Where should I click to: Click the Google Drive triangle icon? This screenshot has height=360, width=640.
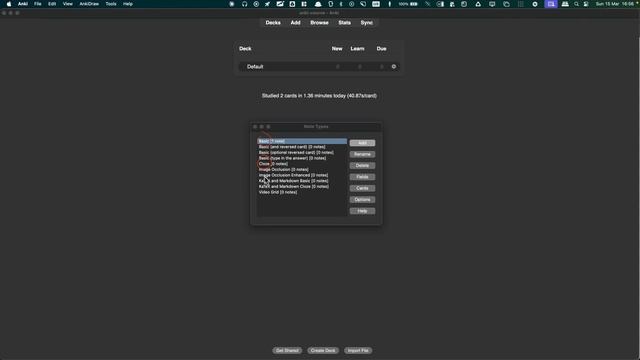(478, 4)
